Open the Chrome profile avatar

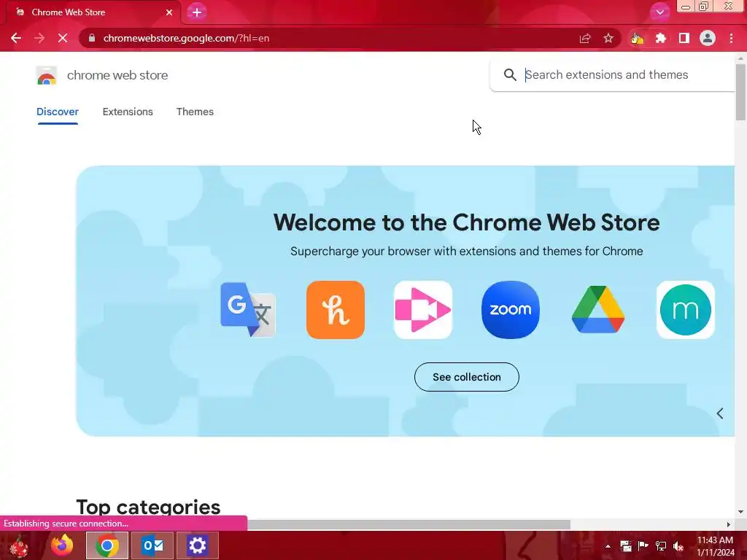(x=708, y=38)
